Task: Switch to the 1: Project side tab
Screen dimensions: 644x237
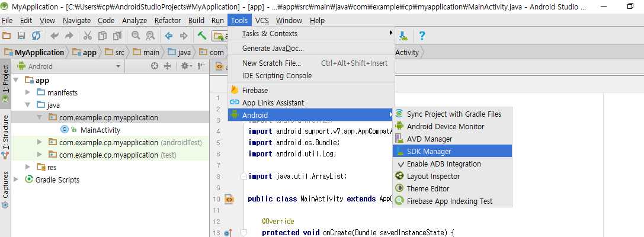Action: [x=5, y=84]
